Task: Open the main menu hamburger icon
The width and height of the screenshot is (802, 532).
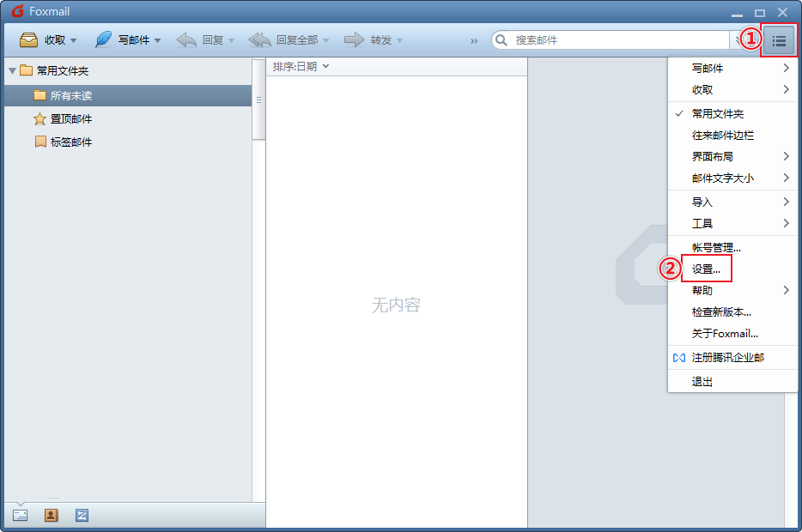Action: click(779, 40)
